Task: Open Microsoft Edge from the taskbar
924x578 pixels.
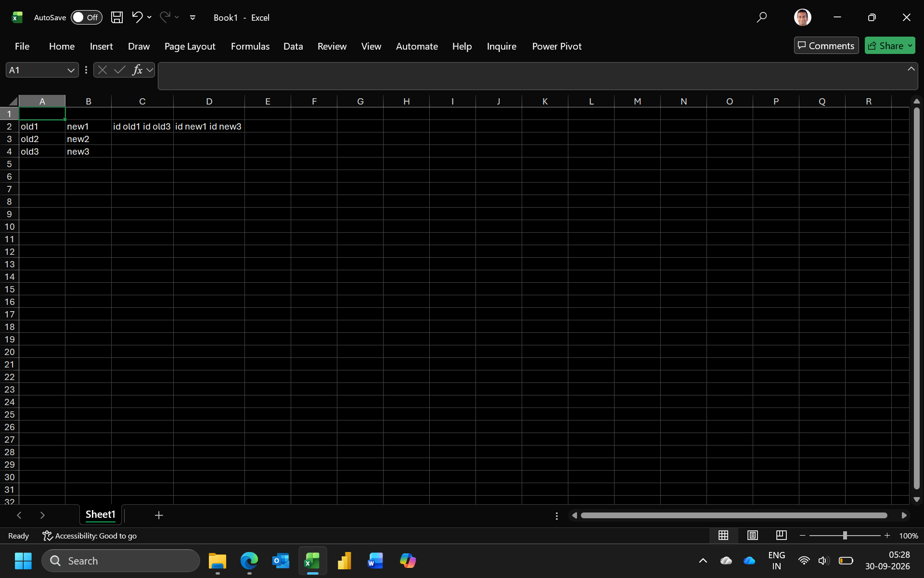Action: [249, 561]
